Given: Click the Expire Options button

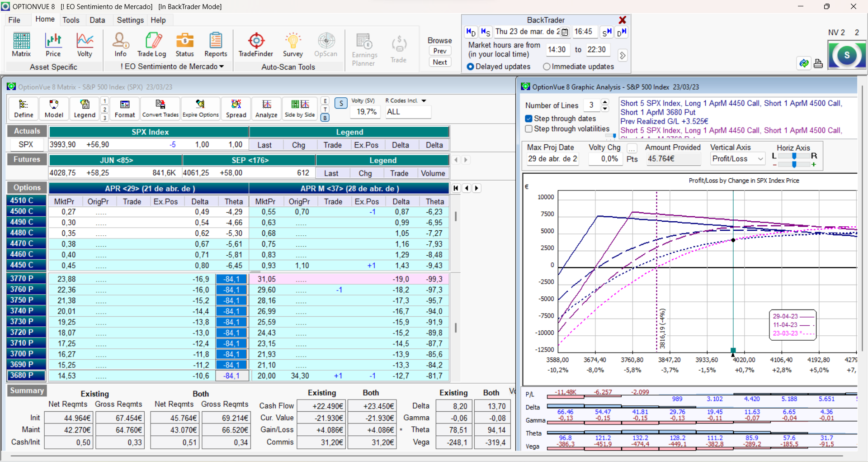Looking at the screenshot, I should tap(201, 109).
